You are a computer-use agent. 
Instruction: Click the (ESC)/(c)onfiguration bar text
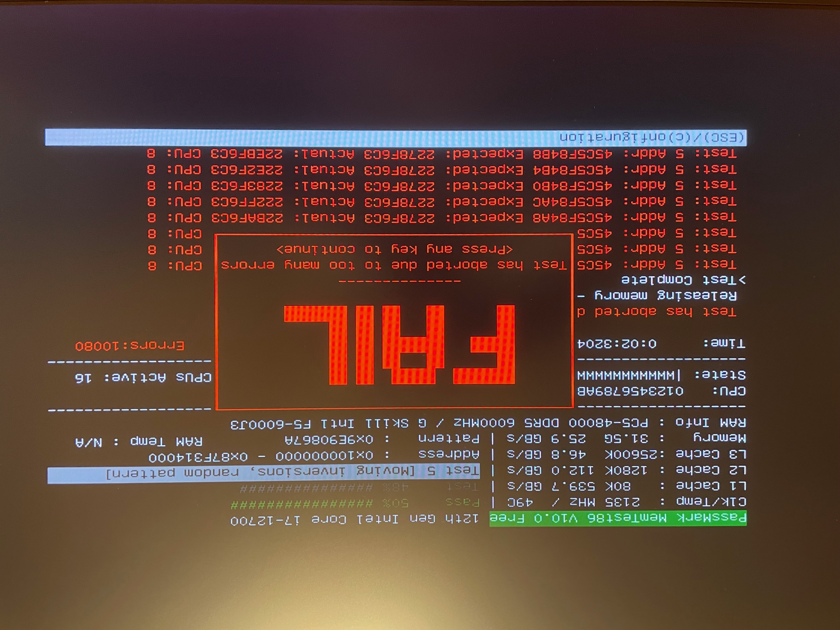(651, 137)
